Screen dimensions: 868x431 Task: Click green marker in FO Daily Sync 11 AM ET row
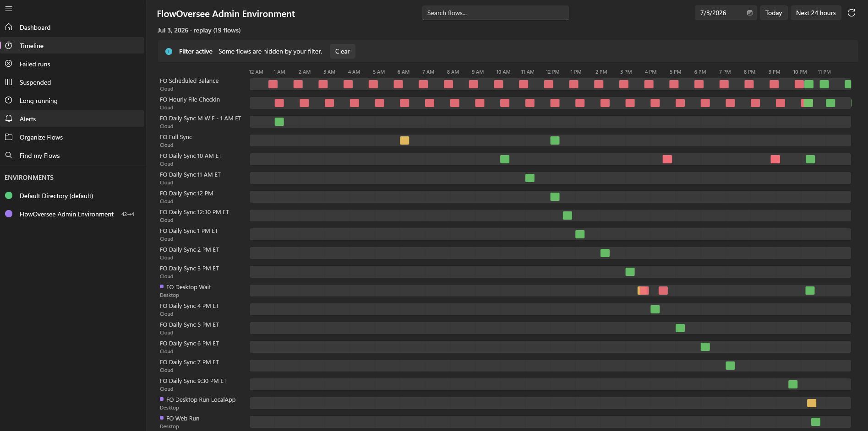tap(530, 178)
